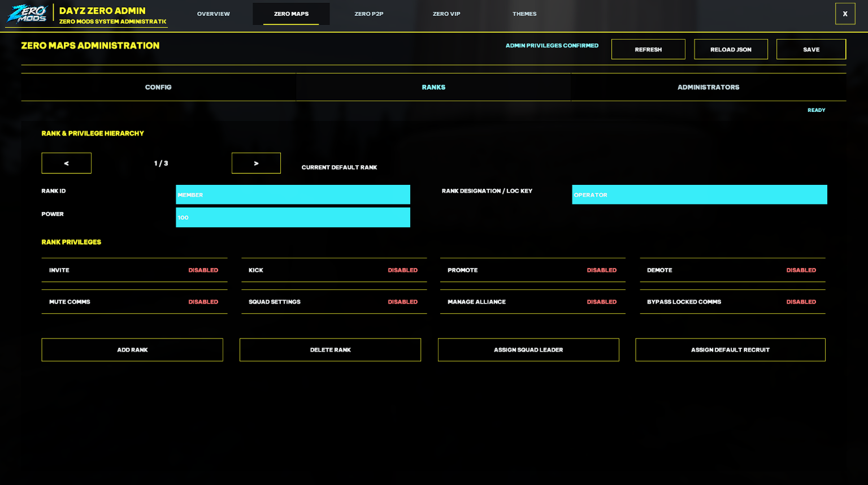The width and height of the screenshot is (868, 485).
Task: Toggle the Mute Comms privilege
Action: (134, 302)
